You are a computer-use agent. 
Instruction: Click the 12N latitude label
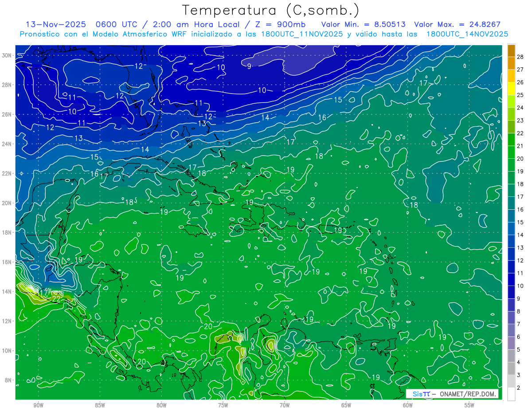pyautogui.click(x=8, y=321)
